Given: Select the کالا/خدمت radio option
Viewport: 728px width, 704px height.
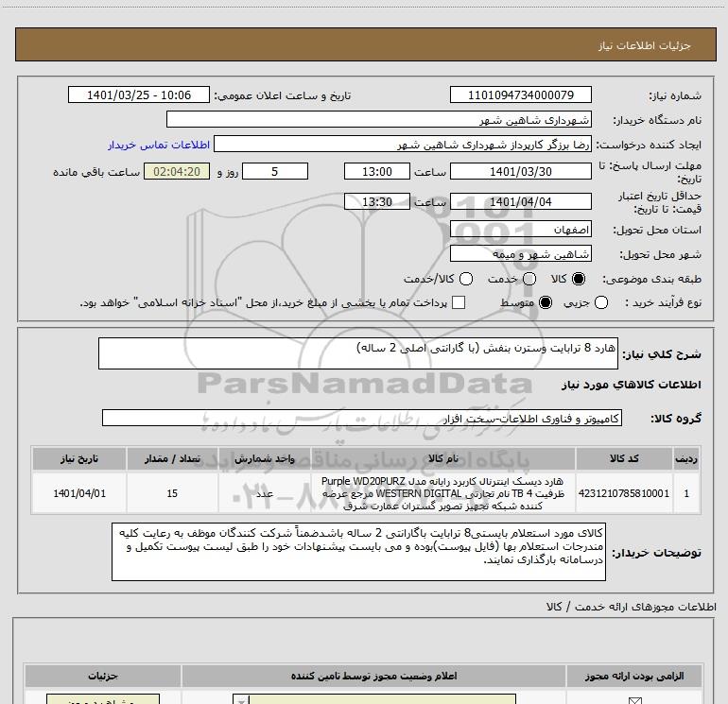Looking at the screenshot, I should [466, 279].
